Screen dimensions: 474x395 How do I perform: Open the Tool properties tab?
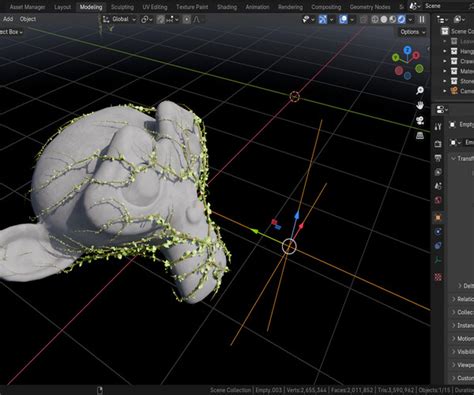coord(438,126)
